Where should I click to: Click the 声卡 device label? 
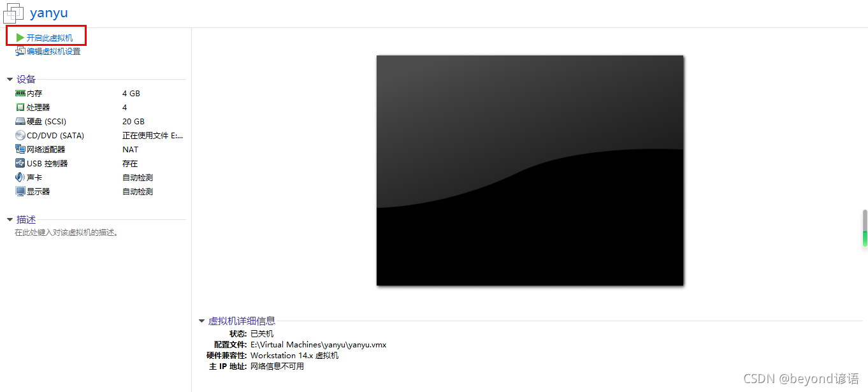coord(34,177)
